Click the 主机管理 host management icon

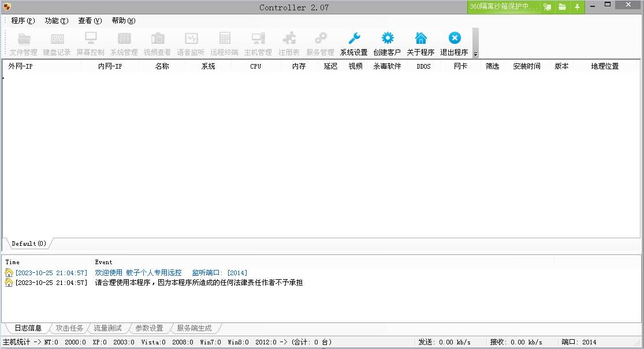tap(258, 43)
